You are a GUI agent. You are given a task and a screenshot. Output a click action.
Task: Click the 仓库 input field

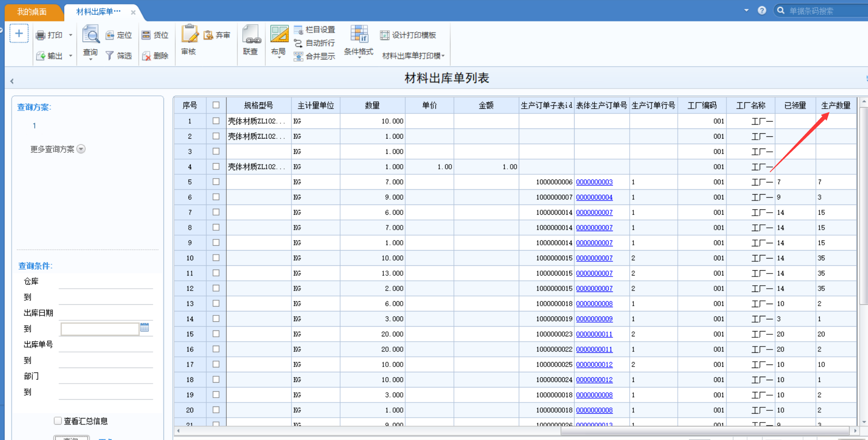(x=106, y=282)
